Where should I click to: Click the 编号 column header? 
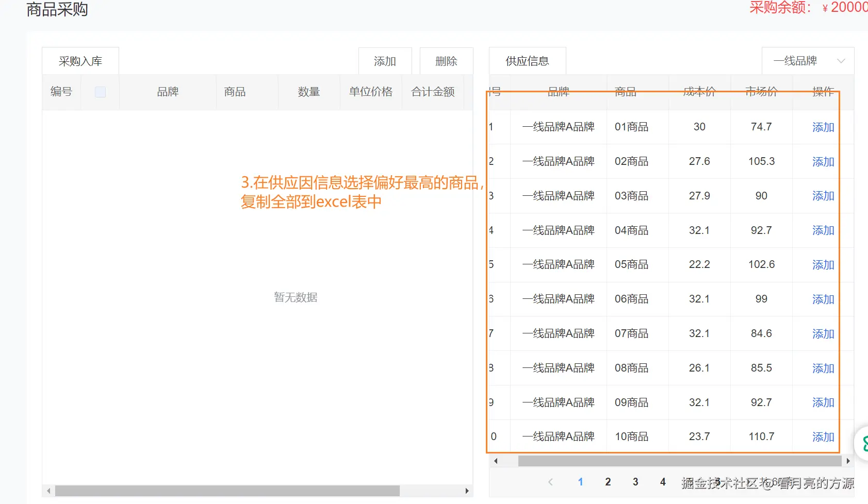coord(61,92)
